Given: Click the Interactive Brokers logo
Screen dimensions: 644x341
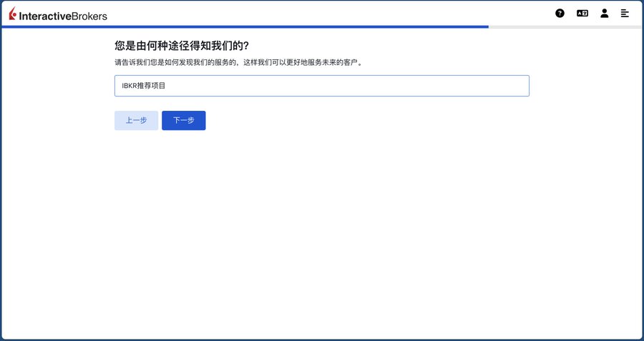Looking at the screenshot, I should [58, 14].
